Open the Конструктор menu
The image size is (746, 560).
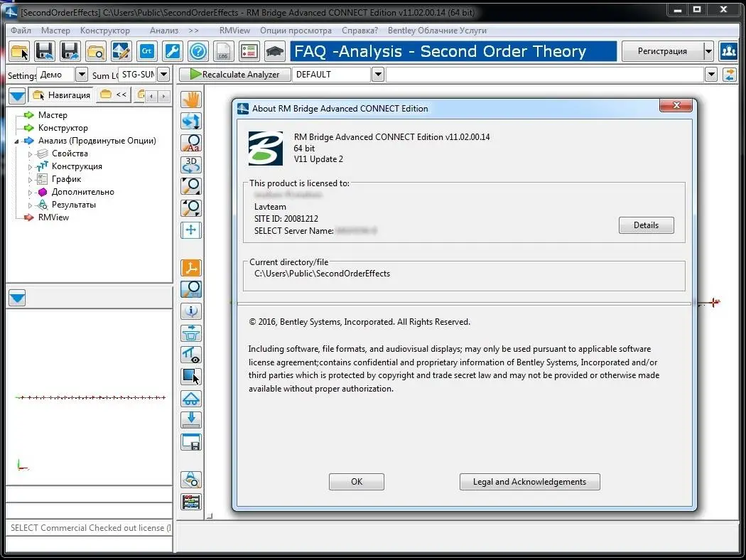(105, 31)
